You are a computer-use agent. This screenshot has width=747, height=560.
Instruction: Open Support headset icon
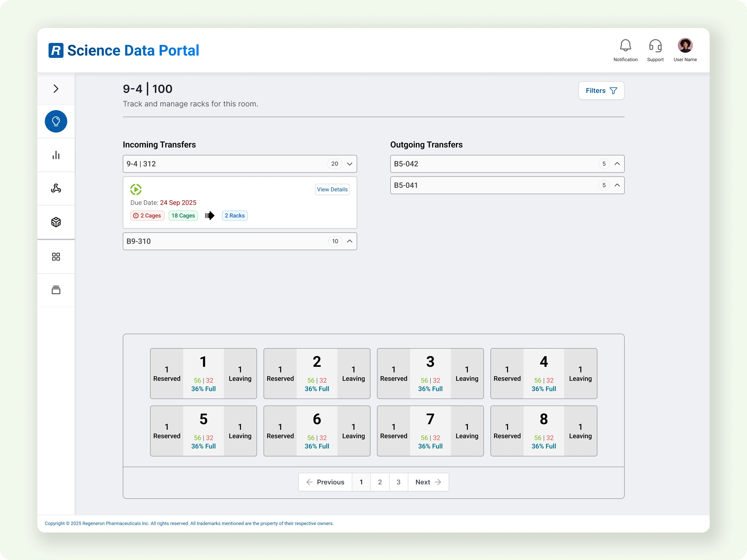(655, 45)
